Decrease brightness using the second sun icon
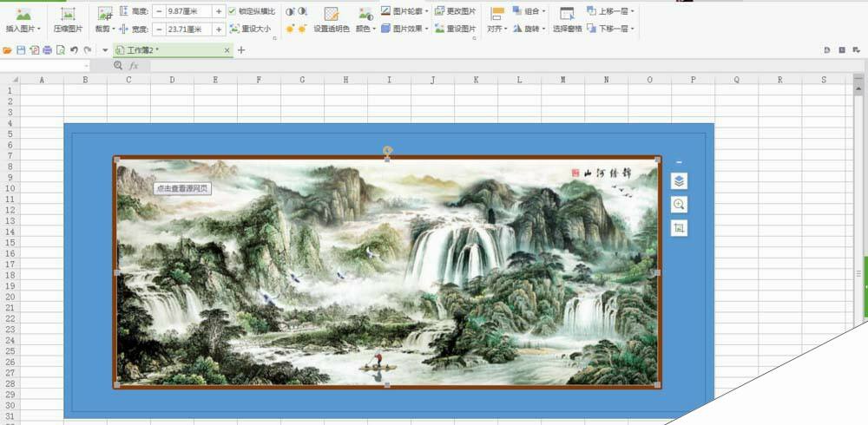The height and width of the screenshot is (425, 868). pos(302,29)
